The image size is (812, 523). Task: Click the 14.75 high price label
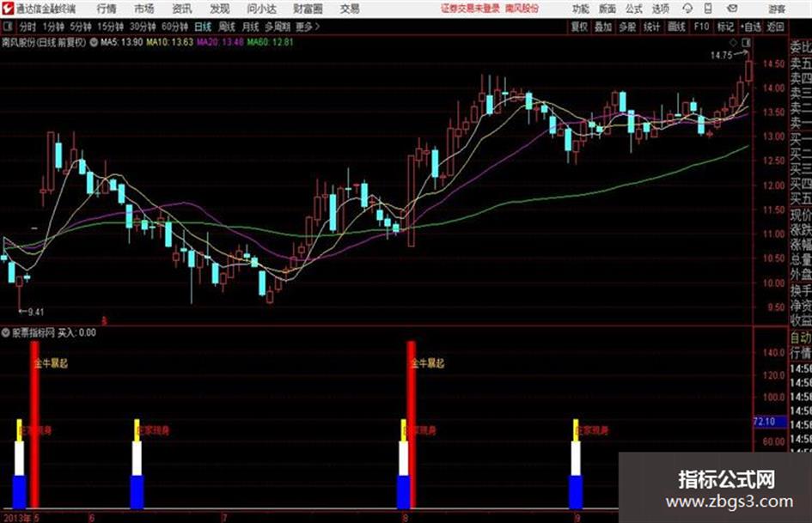722,55
